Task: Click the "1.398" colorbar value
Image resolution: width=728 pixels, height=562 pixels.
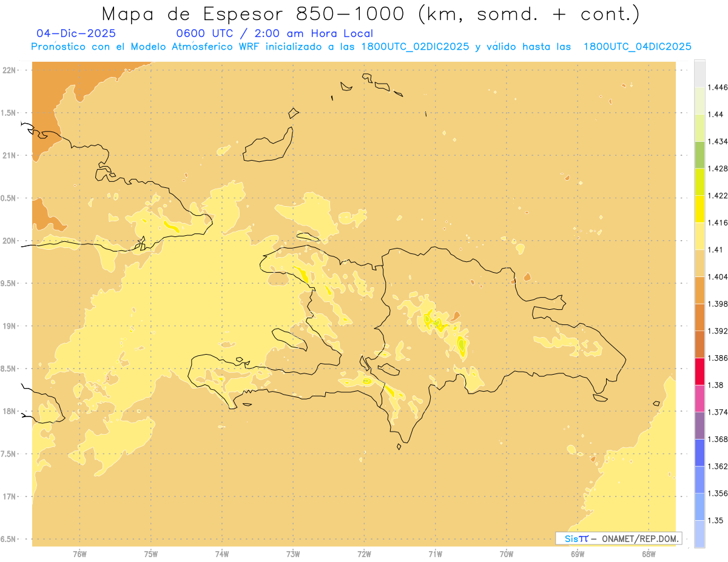Action: tap(718, 304)
